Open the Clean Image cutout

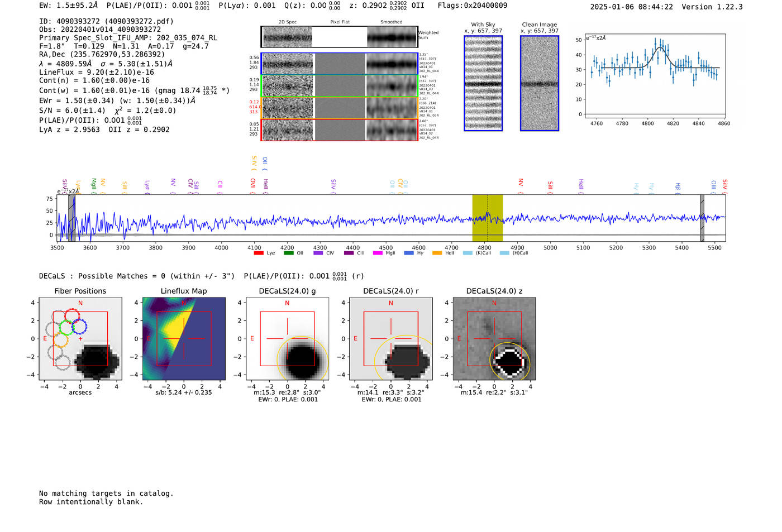point(540,83)
